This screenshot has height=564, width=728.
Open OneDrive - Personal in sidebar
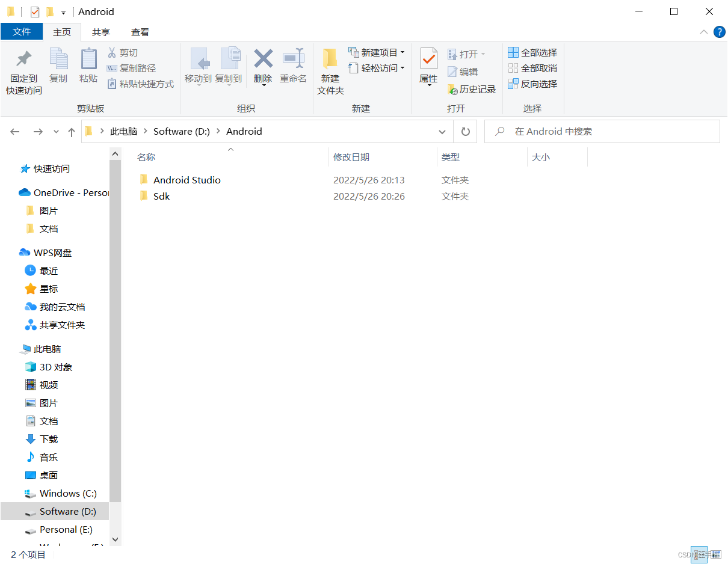(x=71, y=193)
